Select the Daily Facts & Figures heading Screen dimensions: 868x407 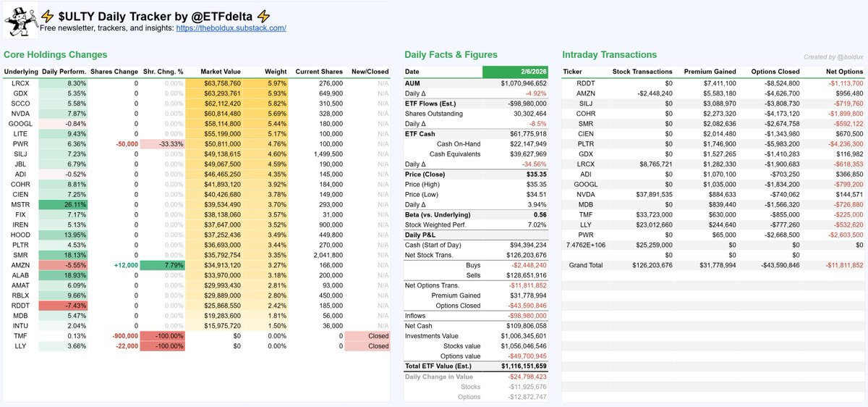(451, 54)
